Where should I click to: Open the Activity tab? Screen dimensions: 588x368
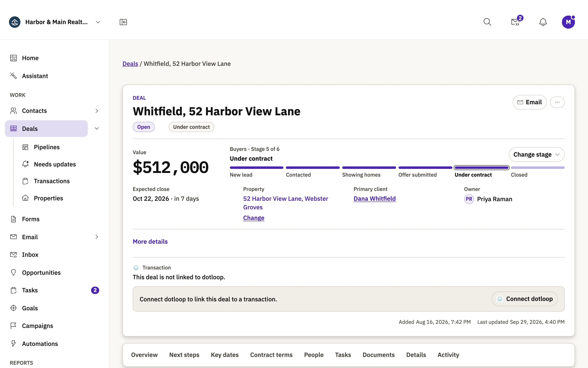point(448,355)
